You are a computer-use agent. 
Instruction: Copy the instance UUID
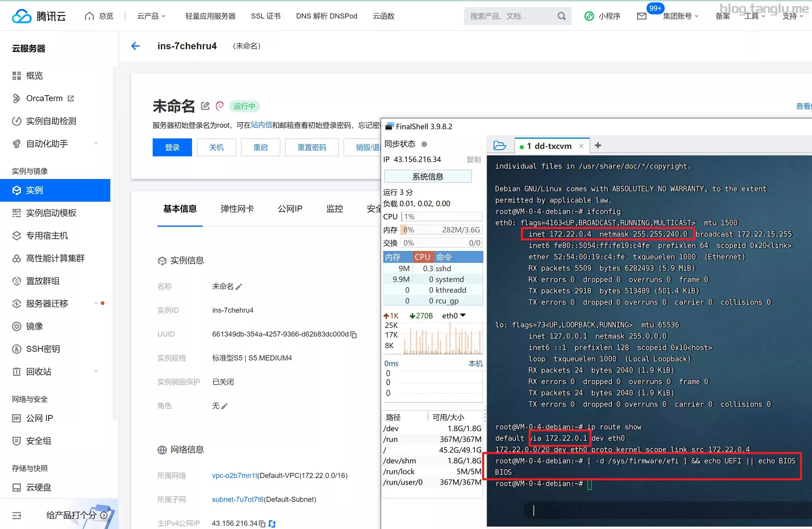pyautogui.click(x=354, y=334)
